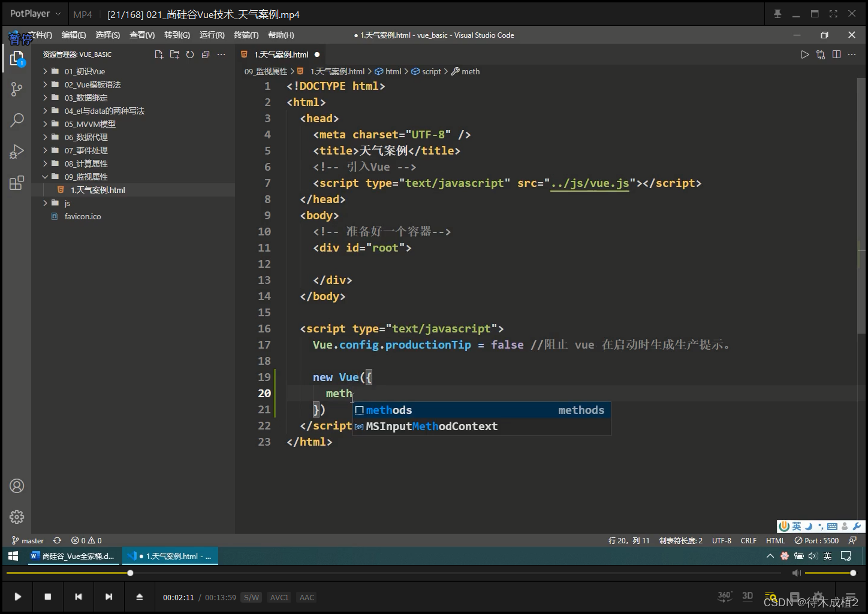Viewport: 868px width, 614px height.
Task: Open Windows Start menu
Action: pyautogui.click(x=13, y=556)
